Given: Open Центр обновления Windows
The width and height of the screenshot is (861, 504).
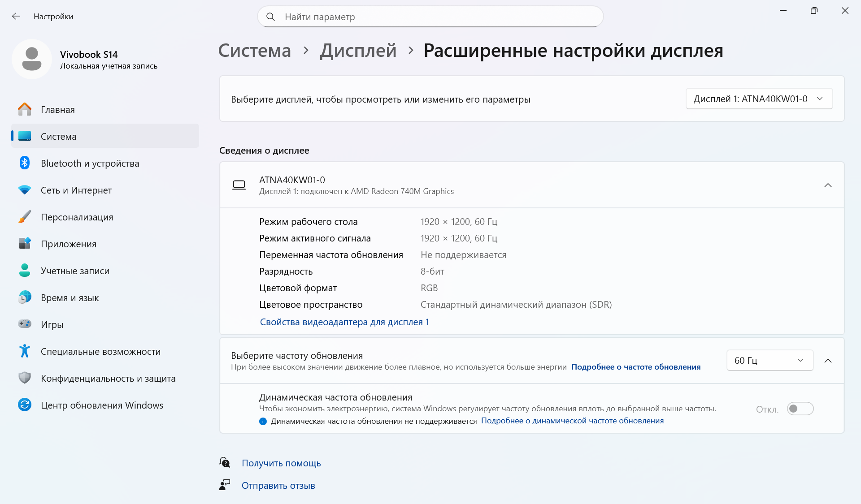Looking at the screenshot, I should (105, 405).
